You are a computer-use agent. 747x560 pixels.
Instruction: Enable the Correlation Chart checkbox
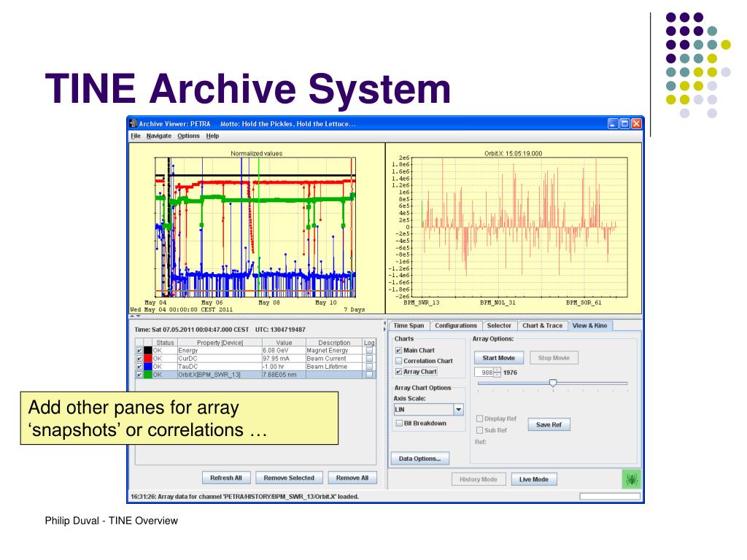tap(399, 361)
